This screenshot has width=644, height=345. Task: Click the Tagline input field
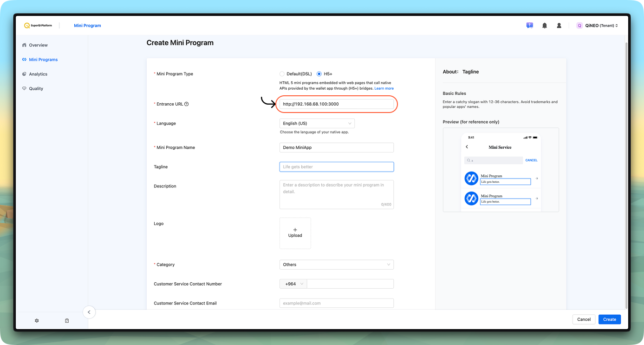click(336, 166)
